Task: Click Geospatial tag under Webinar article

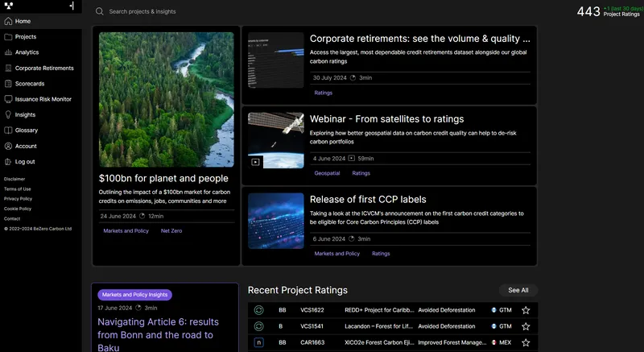Action: tap(327, 173)
